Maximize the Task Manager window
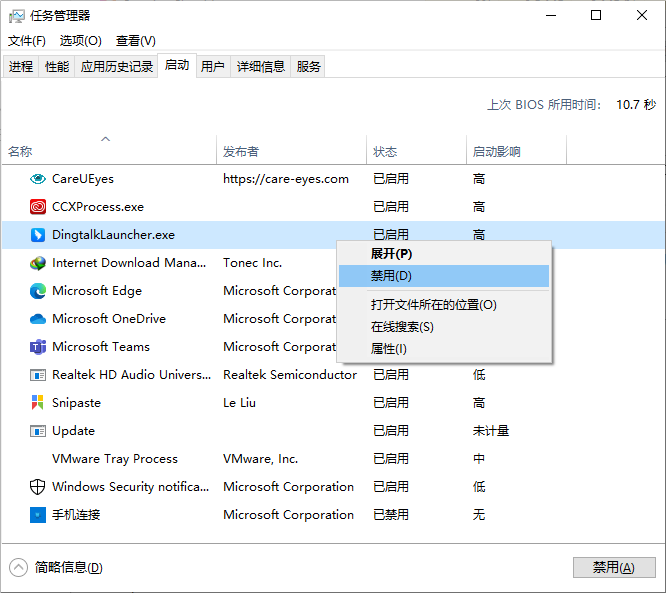 (x=596, y=16)
